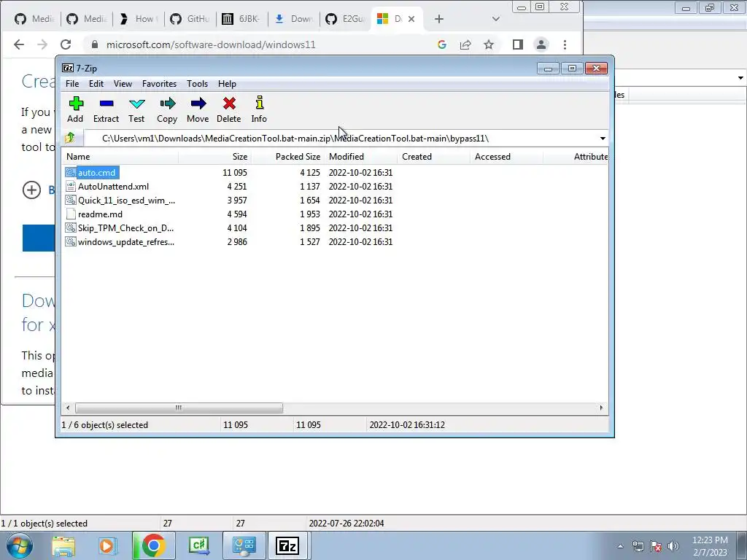Click the auto.cmd file icon
This screenshot has width=747, height=560.
click(x=71, y=172)
